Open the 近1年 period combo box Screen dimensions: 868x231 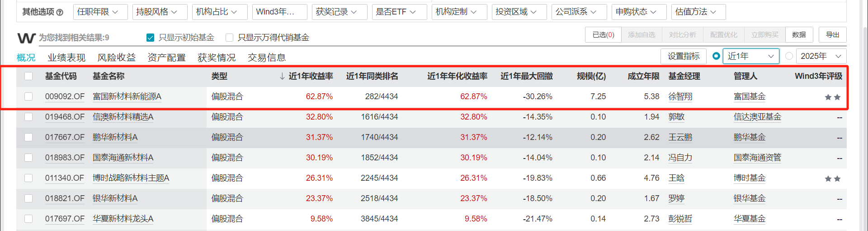point(751,56)
